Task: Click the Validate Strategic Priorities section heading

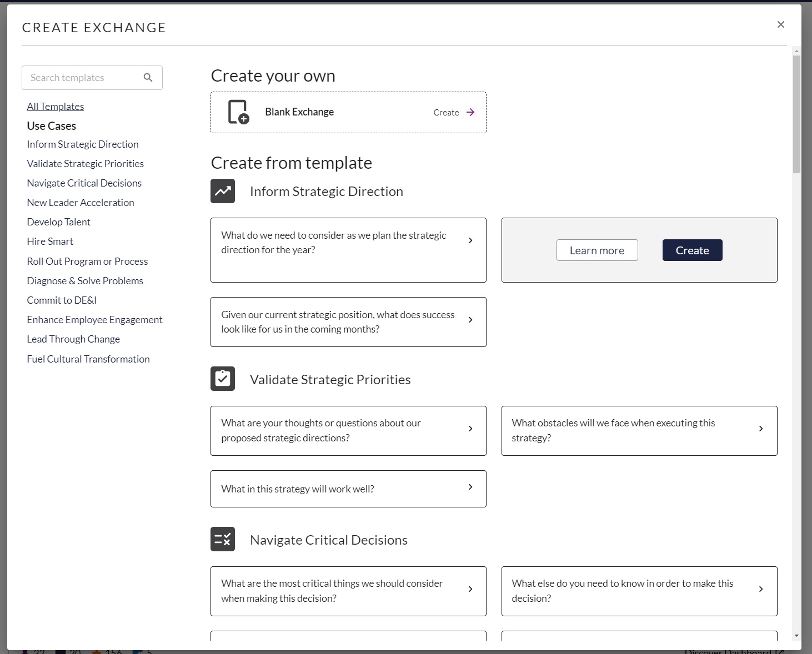Action: click(330, 380)
